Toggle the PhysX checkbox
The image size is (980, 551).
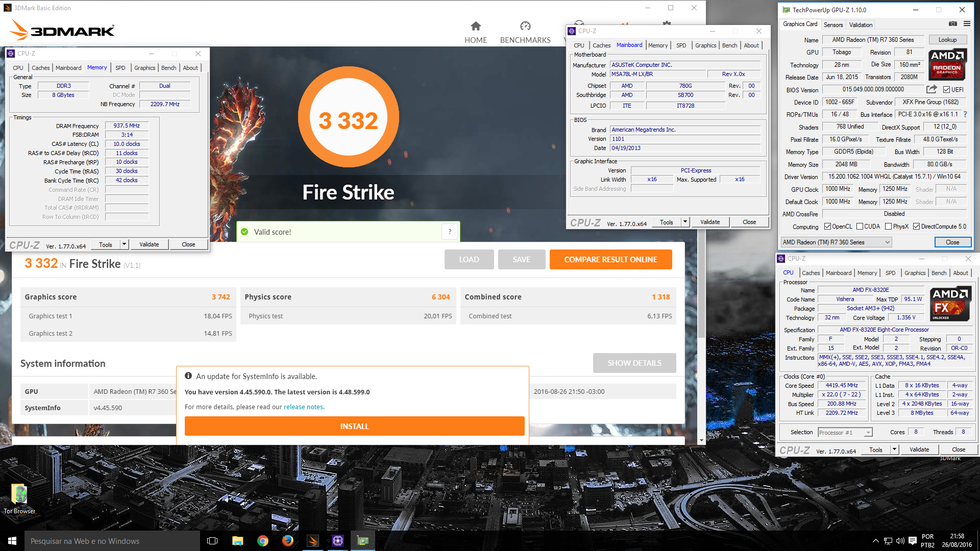click(888, 227)
